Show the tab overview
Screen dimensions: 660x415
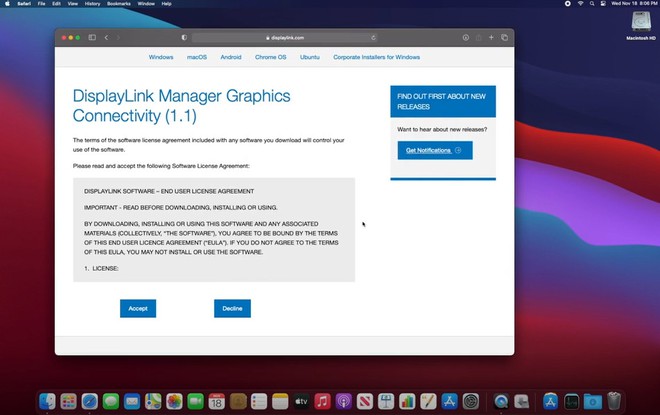(504, 37)
